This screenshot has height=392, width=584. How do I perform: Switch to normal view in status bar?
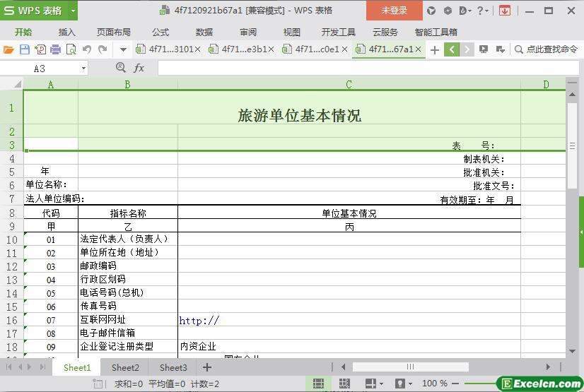[x=318, y=384]
